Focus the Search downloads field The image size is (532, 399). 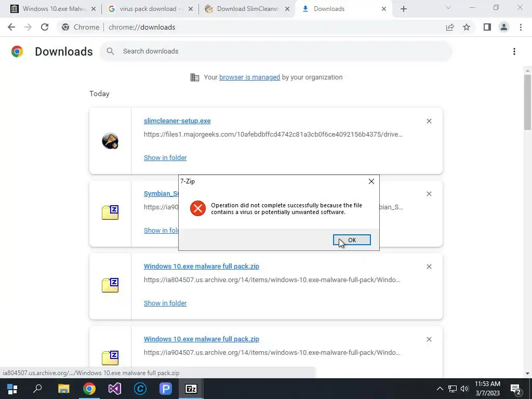click(276, 51)
